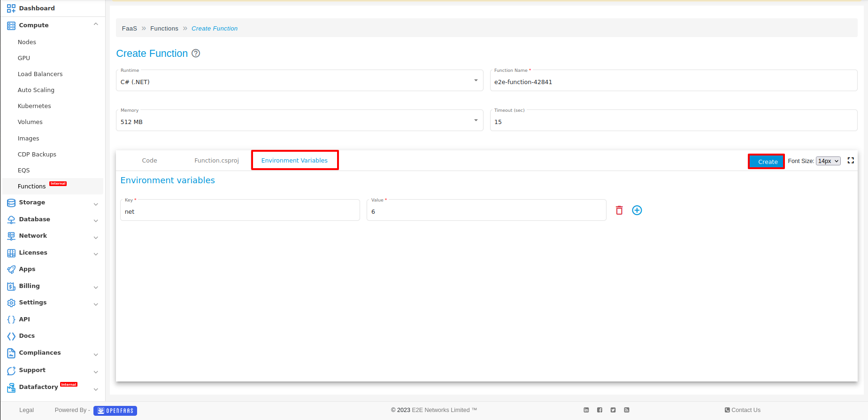Click the blue Create button
Image resolution: width=868 pixels, height=420 pixels.
[x=768, y=162]
